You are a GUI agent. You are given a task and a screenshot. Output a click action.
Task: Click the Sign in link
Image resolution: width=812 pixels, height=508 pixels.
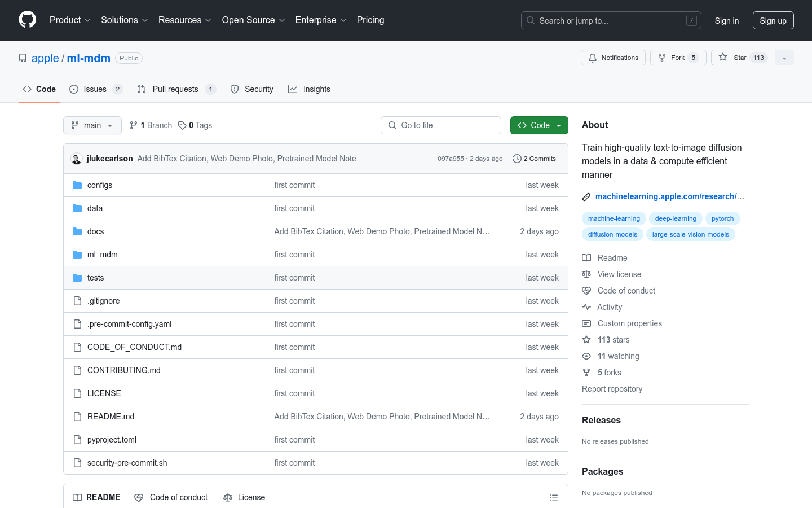pos(727,20)
